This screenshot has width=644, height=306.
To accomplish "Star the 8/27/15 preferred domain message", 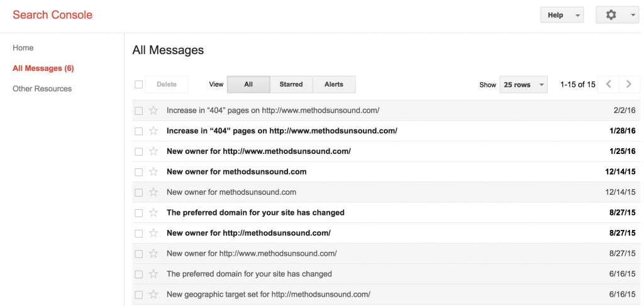I will tap(153, 213).
